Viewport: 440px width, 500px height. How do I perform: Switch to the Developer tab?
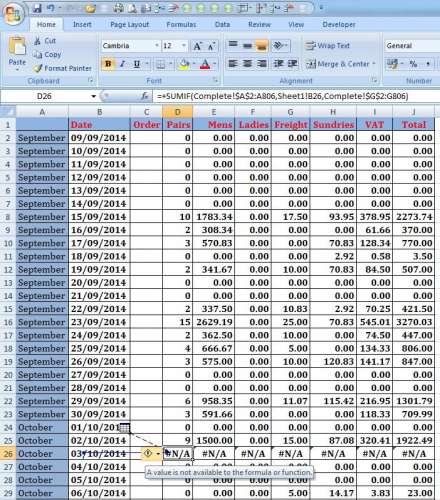(339, 24)
